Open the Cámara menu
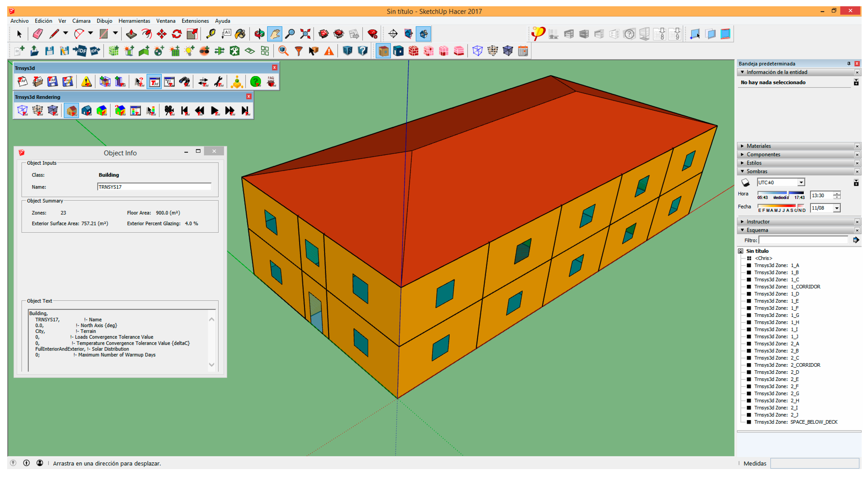 point(81,21)
